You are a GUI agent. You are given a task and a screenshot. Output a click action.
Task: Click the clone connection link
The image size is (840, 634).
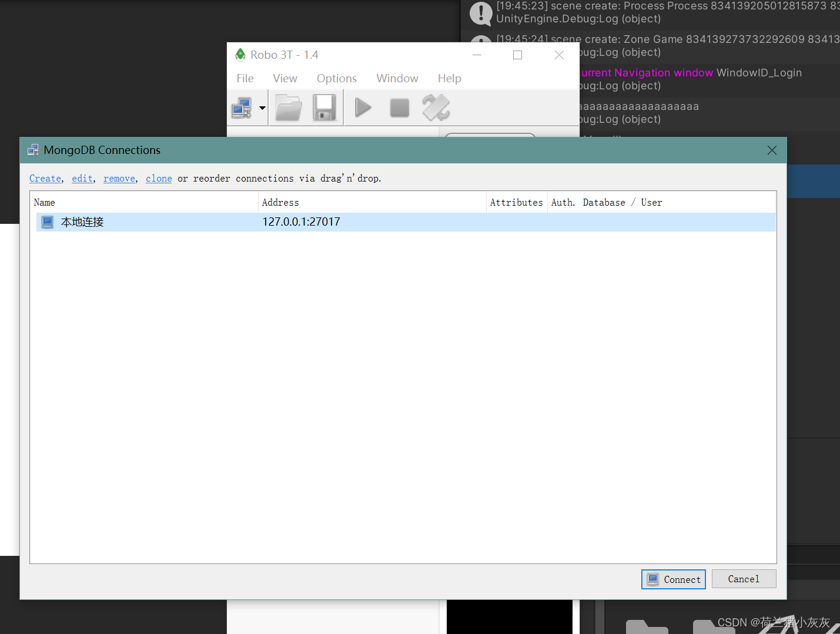click(159, 179)
